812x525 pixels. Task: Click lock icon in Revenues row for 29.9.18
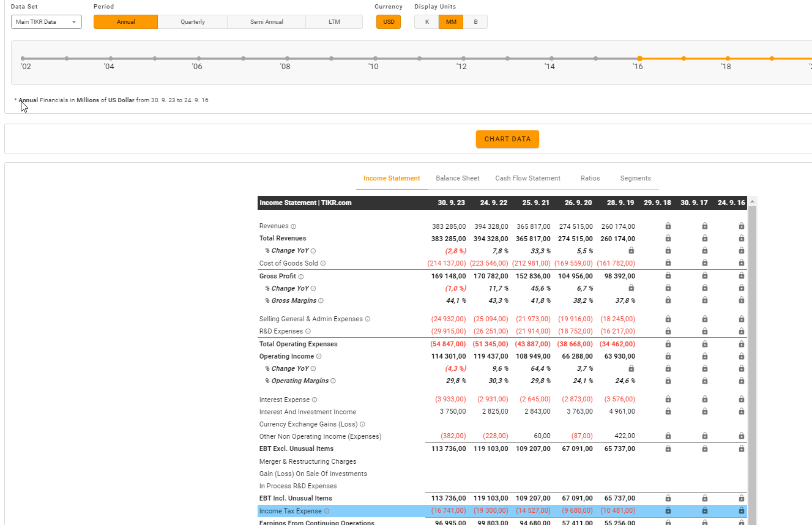(668, 226)
